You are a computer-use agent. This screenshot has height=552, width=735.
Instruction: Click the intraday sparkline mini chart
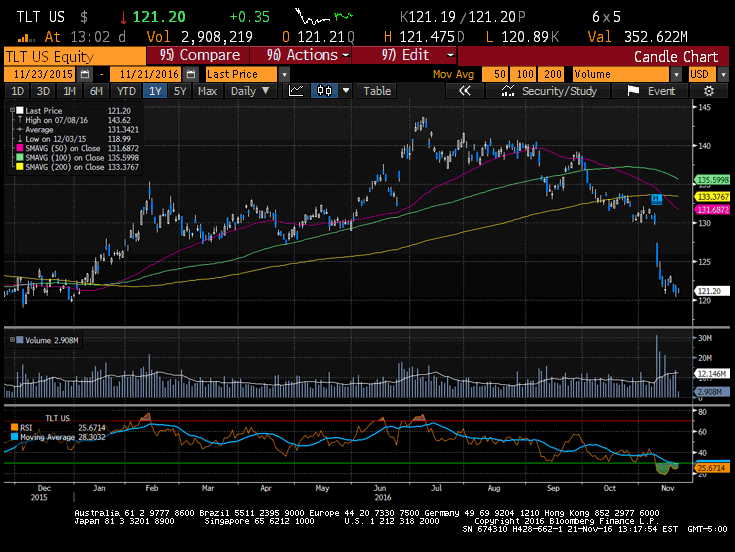pos(324,17)
